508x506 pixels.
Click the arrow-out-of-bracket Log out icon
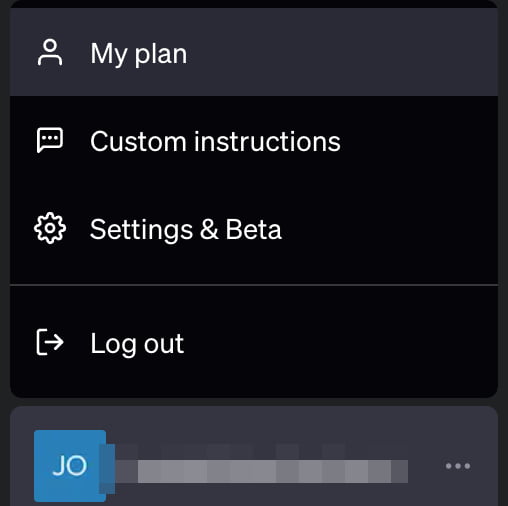point(50,342)
